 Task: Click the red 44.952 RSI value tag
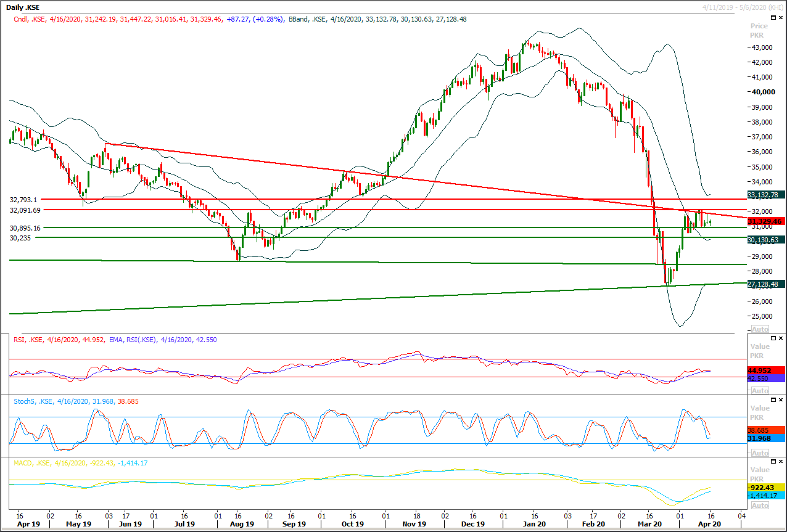tap(765, 370)
